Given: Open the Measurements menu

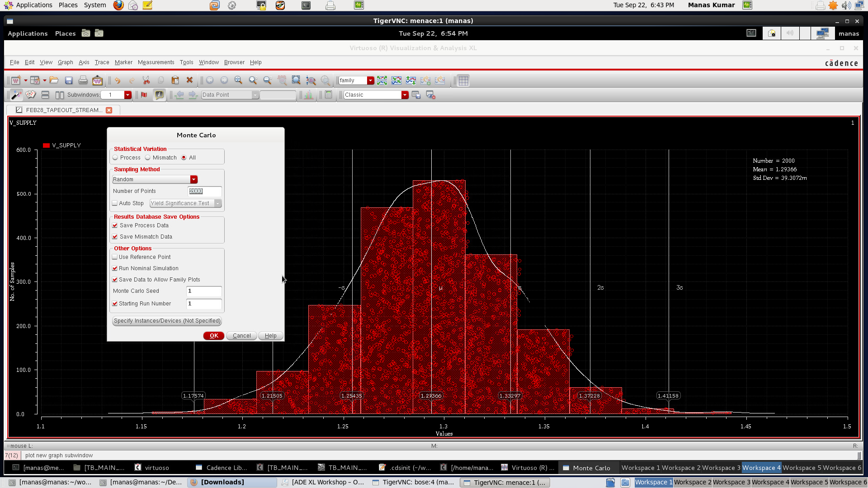Looking at the screenshot, I should (x=156, y=62).
